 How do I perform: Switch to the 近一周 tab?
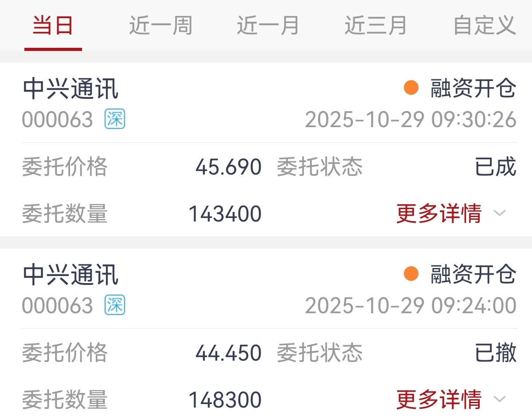click(x=160, y=25)
